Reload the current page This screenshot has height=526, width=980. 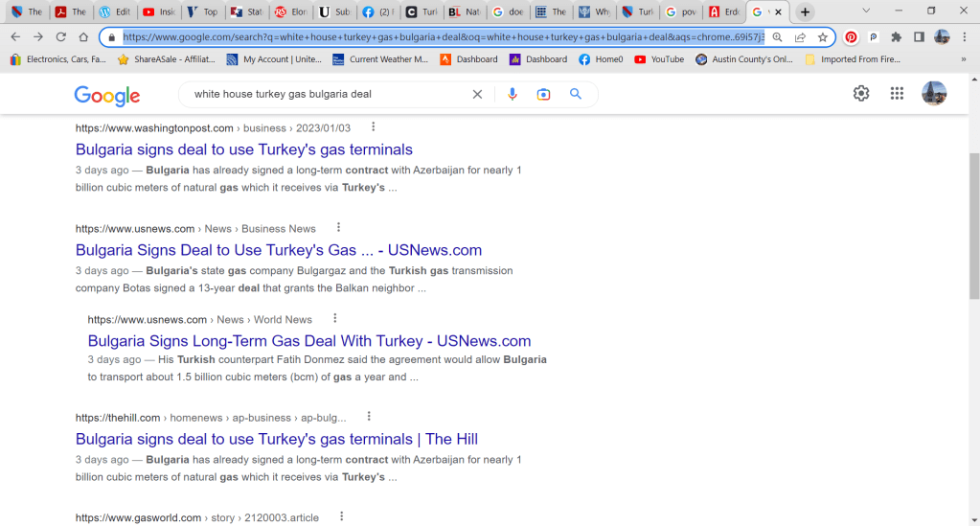click(x=60, y=36)
